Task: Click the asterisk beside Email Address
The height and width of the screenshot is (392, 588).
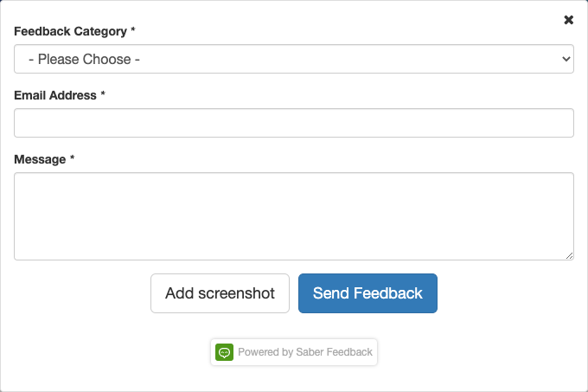Action: coord(103,95)
